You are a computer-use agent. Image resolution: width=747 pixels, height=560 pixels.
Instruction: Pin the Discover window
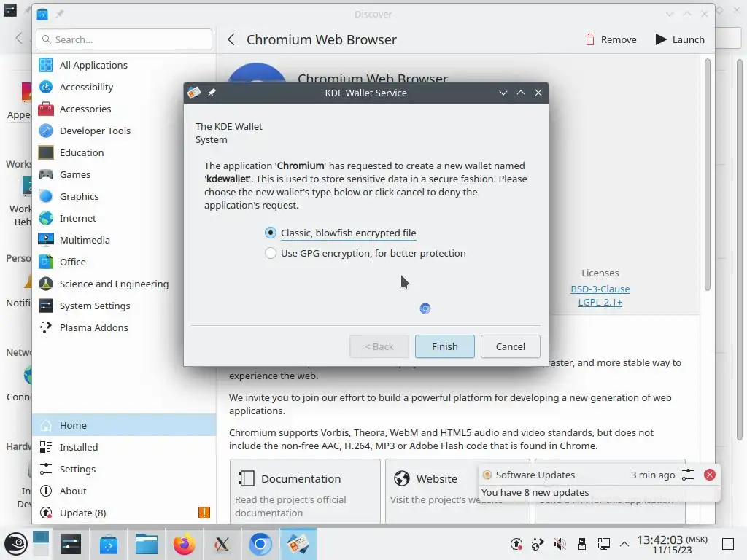(60, 15)
